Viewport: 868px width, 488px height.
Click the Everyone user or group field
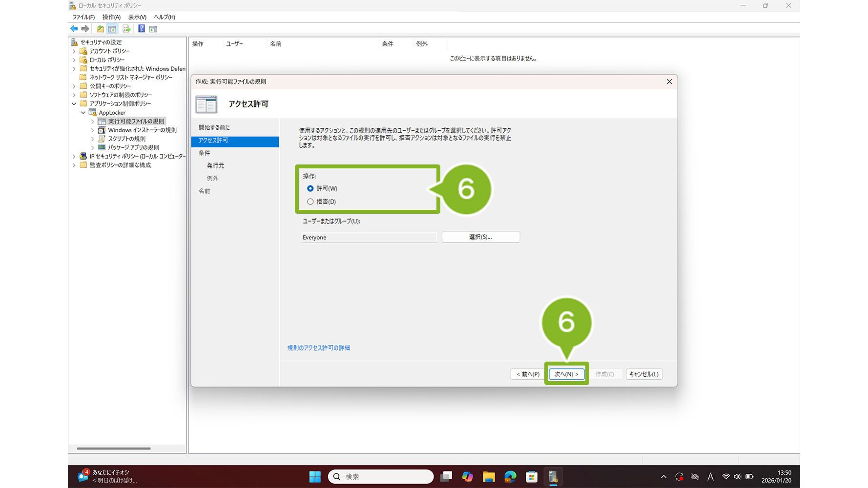coord(369,238)
